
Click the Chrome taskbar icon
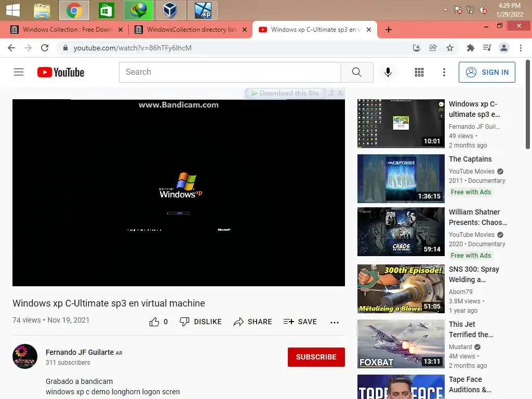[74, 10]
